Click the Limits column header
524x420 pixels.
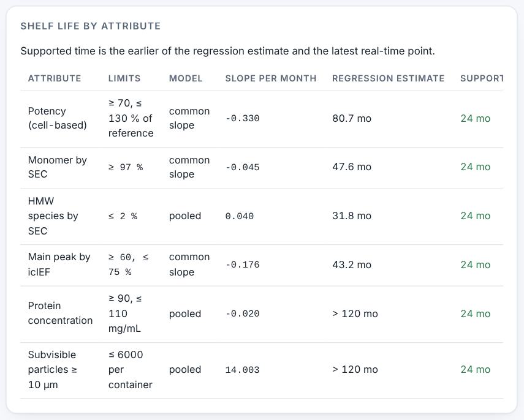(124, 78)
